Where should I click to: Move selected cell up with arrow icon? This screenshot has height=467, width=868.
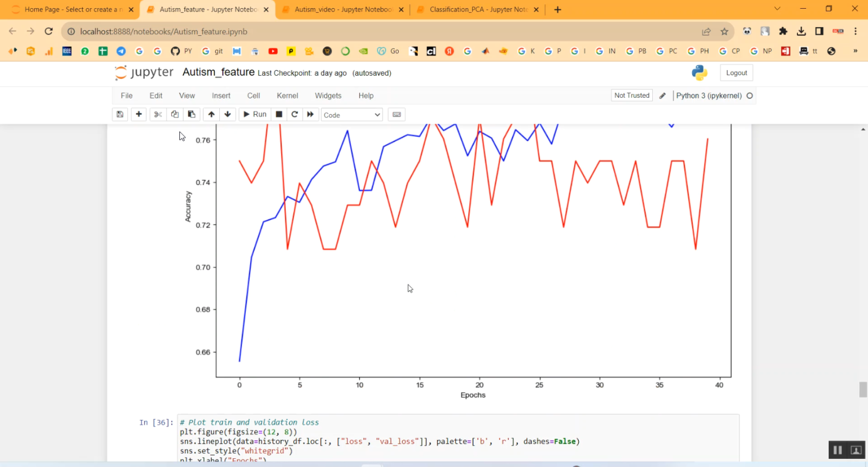click(x=211, y=115)
